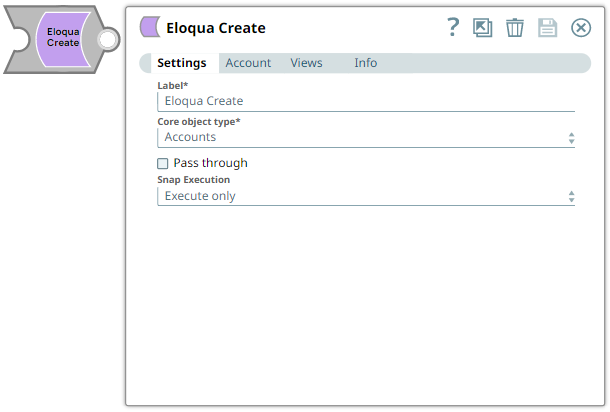
Task: Close the Eloqua Create dialog
Action: [581, 28]
